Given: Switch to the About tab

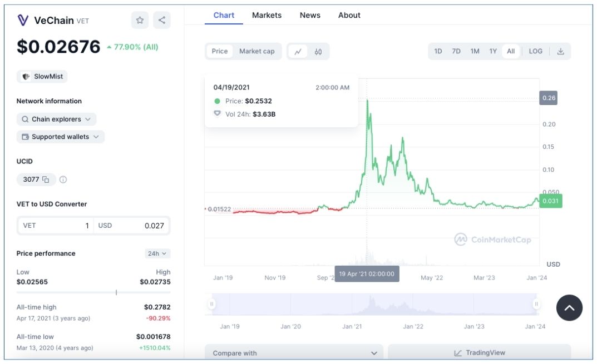Looking at the screenshot, I should click(349, 15).
